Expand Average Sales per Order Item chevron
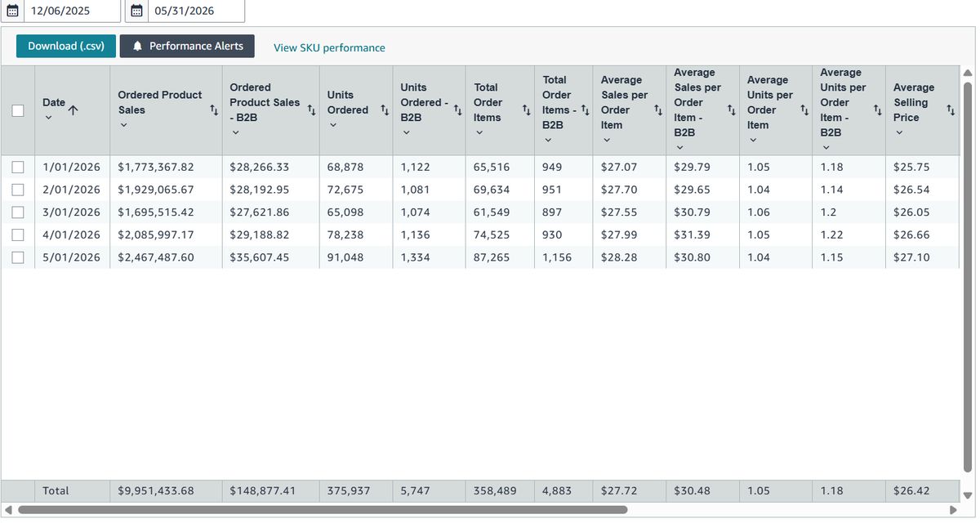Screen dimensions: 980x532 607,140
